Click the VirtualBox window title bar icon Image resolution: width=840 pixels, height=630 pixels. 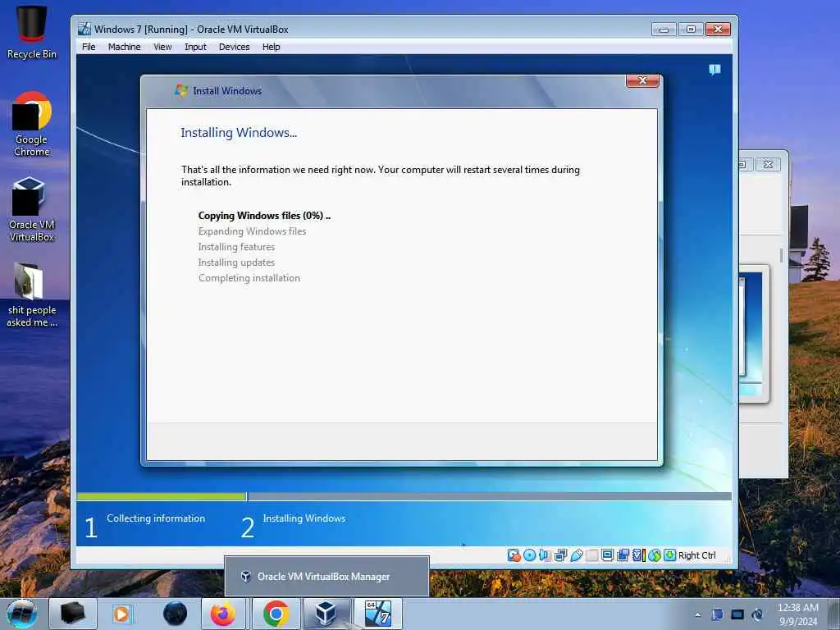pyautogui.click(x=84, y=29)
